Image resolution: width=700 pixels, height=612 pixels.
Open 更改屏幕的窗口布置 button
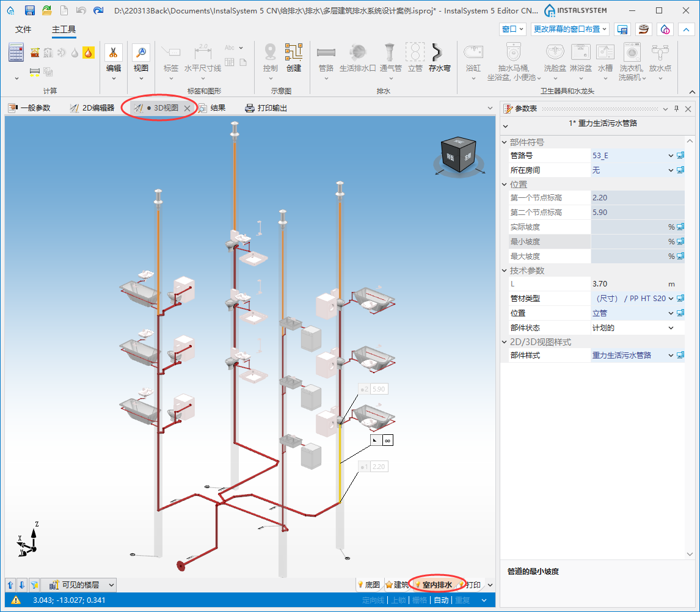click(571, 29)
